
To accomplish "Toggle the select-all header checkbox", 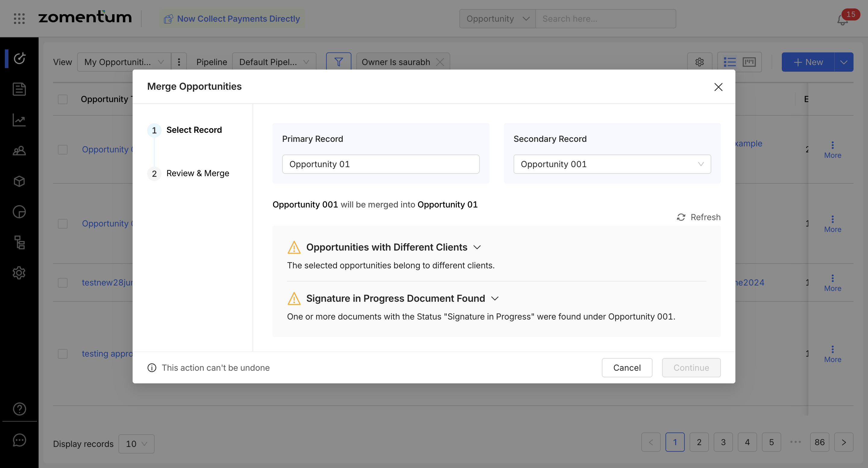I will (63, 99).
